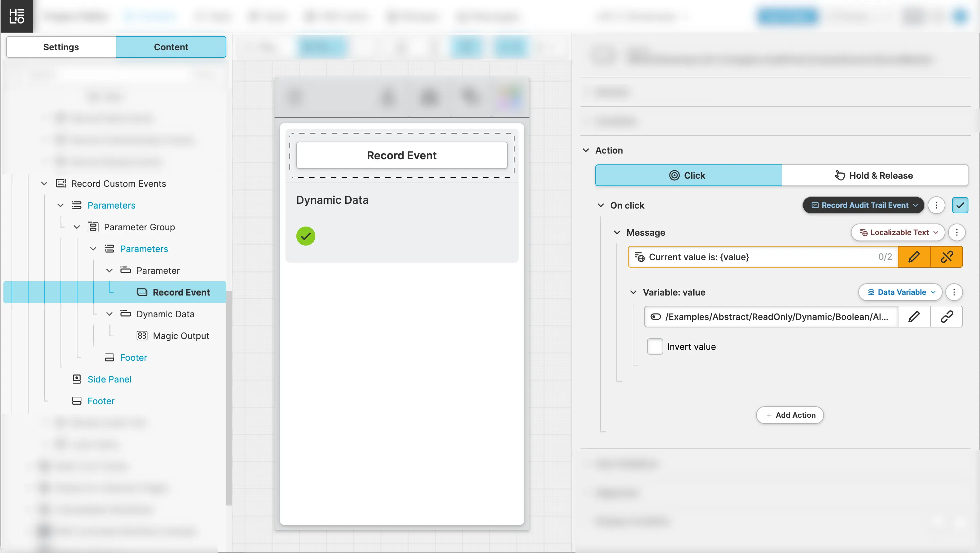
Task: Select Magic Output in the tree
Action: (181, 336)
